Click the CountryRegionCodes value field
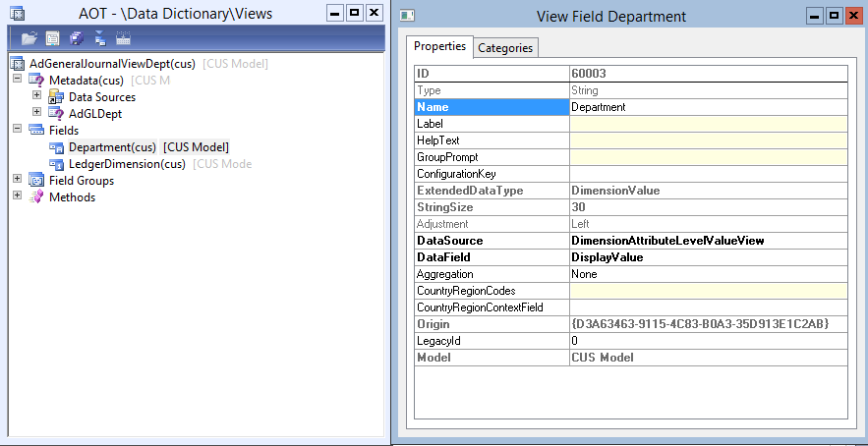Image resolution: width=868 pixels, height=446 pixels. [709, 291]
